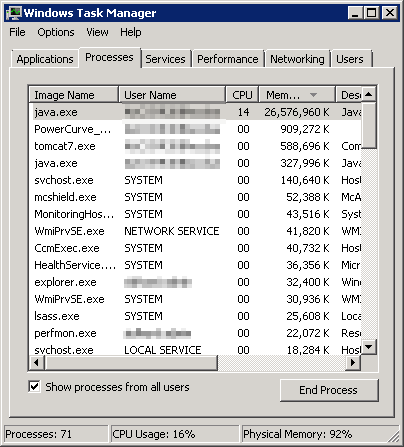Select the tomcat7.exe process

[x=195, y=146]
